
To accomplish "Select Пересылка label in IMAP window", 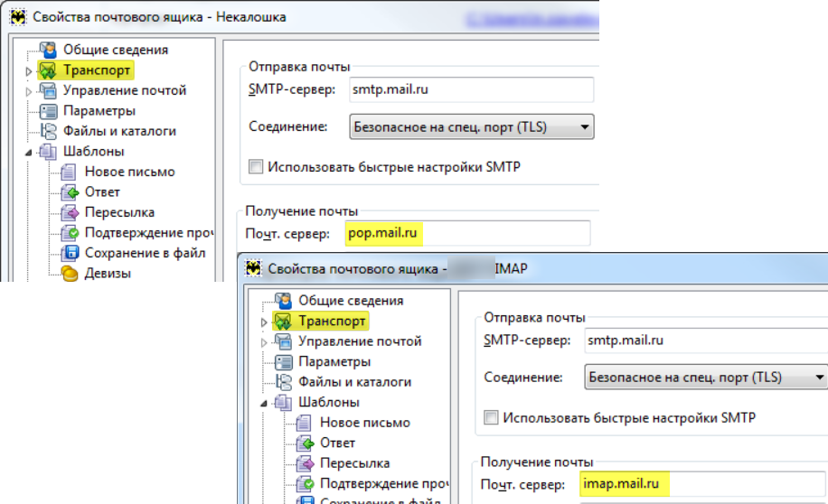I will click(355, 463).
